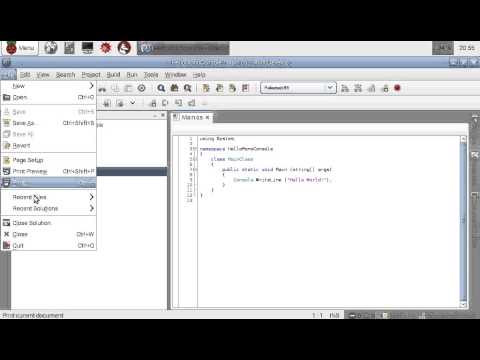Screen dimensions: 480x360
Task: Choose Page Setup in the File menu
Action: [x=49, y=160]
